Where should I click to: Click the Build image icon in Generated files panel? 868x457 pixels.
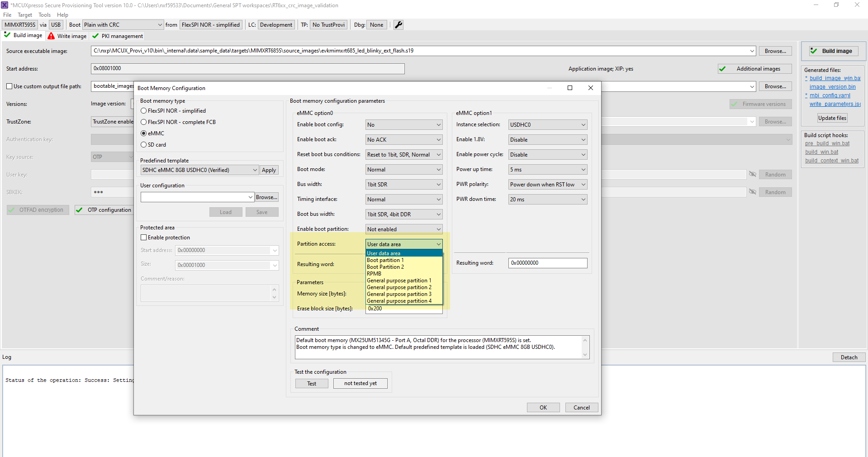[x=813, y=51]
